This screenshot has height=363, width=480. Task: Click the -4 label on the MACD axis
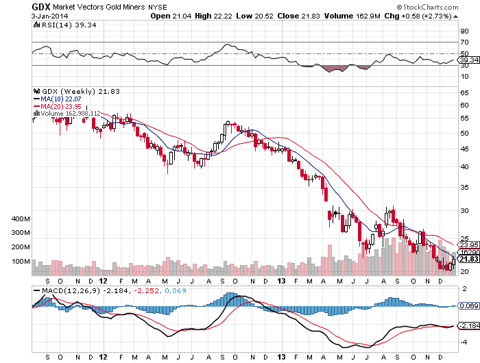pos(464,342)
